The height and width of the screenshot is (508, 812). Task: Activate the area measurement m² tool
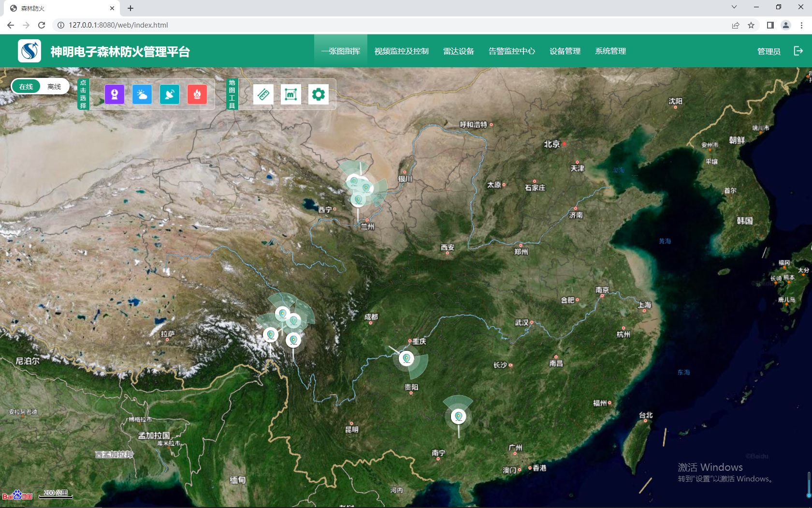pyautogui.click(x=291, y=94)
